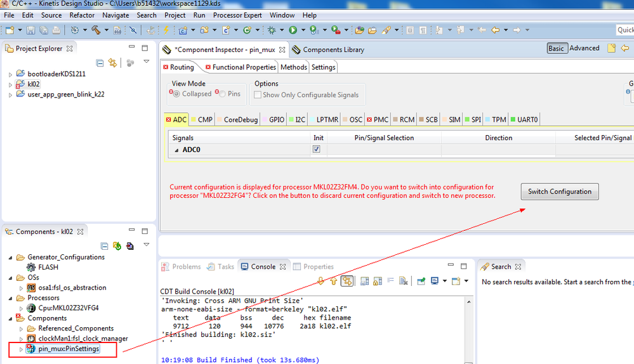Click the Search flashlight toolbar icon
634x364 pixels.
[386, 30]
